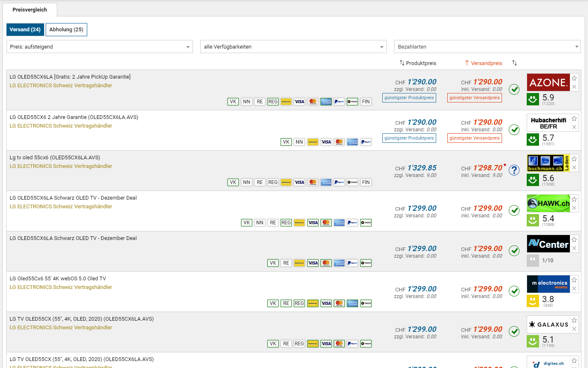Viewport: 588px width, 368px height.
Task: Open the Bezahlarten filter dropdown
Action: 487,47
